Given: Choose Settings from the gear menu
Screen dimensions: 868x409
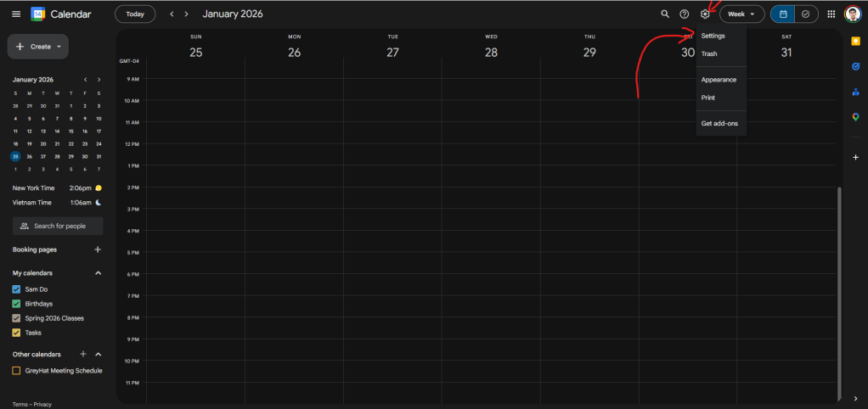Looking at the screenshot, I should coord(721,36).
